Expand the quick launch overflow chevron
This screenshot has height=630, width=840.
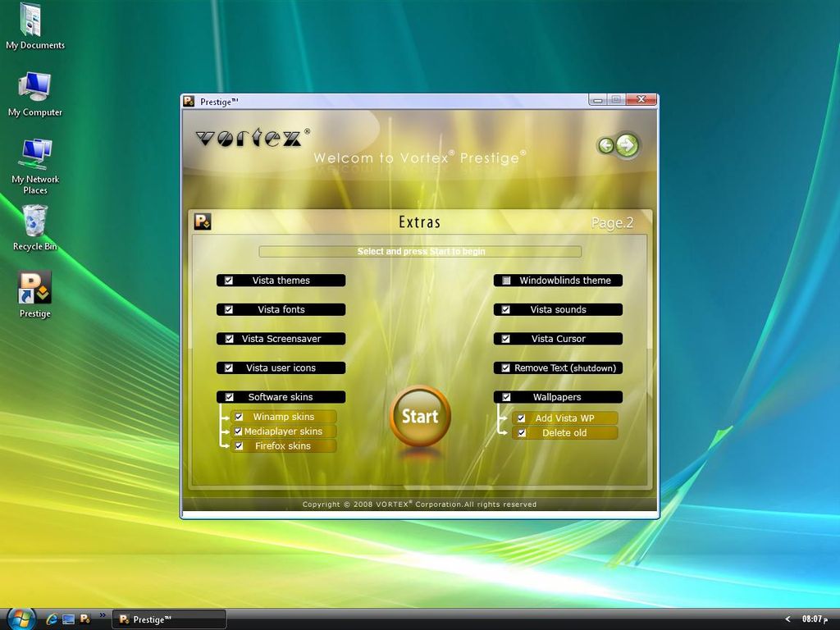point(103,615)
